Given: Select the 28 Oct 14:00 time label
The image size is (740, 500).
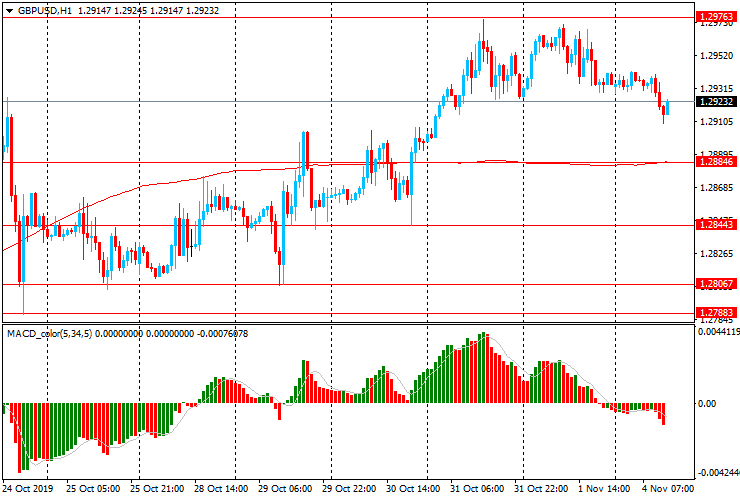Looking at the screenshot, I should coord(221,490).
